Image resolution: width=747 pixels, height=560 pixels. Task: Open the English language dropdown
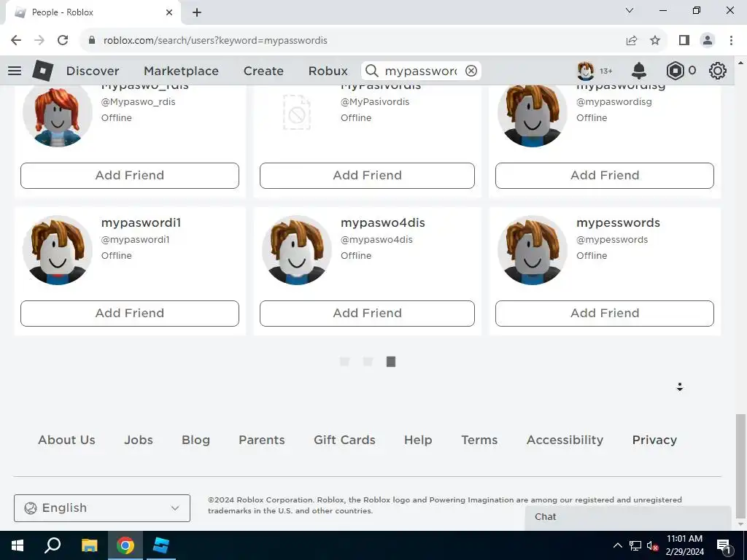click(102, 508)
